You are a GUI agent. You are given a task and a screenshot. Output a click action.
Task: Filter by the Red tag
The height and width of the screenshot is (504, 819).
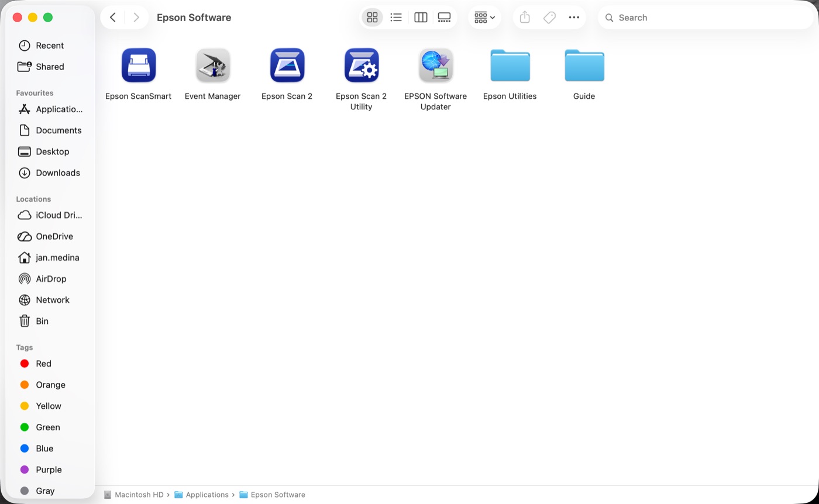coord(50,364)
